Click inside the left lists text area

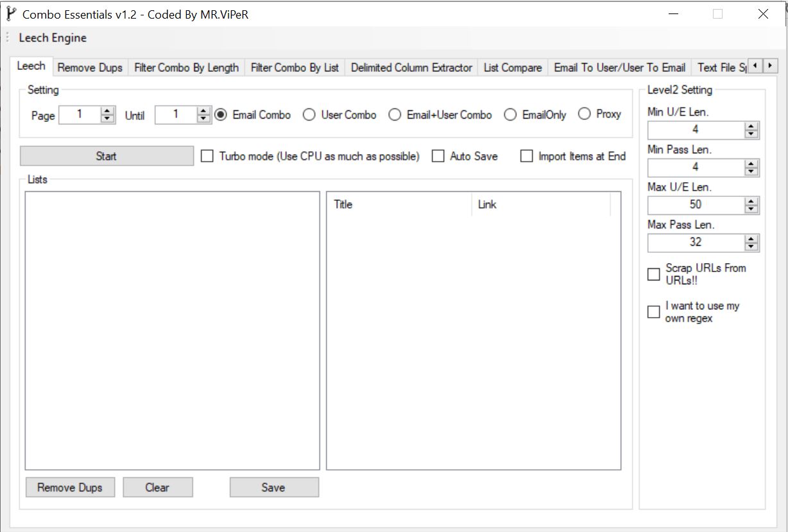[x=172, y=330]
